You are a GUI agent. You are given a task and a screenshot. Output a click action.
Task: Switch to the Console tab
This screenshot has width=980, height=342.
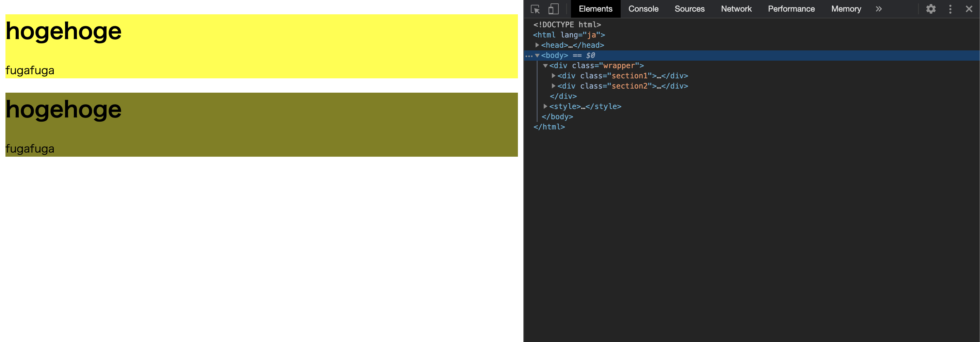643,9
